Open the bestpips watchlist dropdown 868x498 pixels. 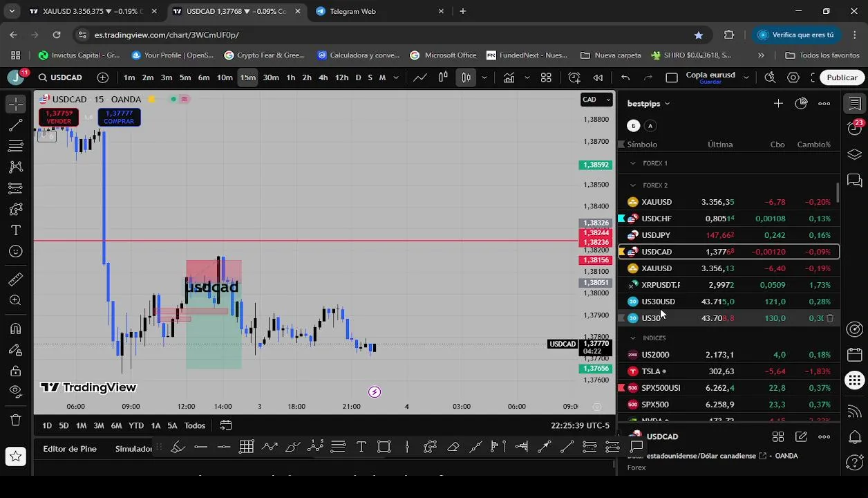pyautogui.click(x=648, y=104)
